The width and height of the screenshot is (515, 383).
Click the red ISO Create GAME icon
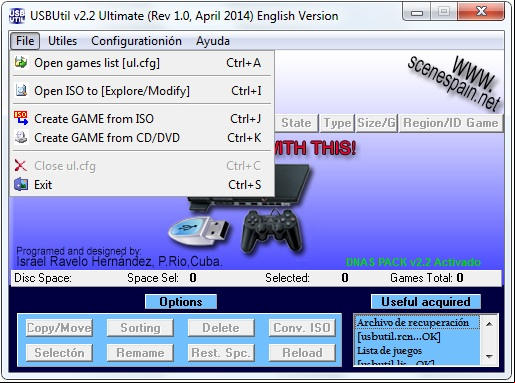[x=21, y=118]
